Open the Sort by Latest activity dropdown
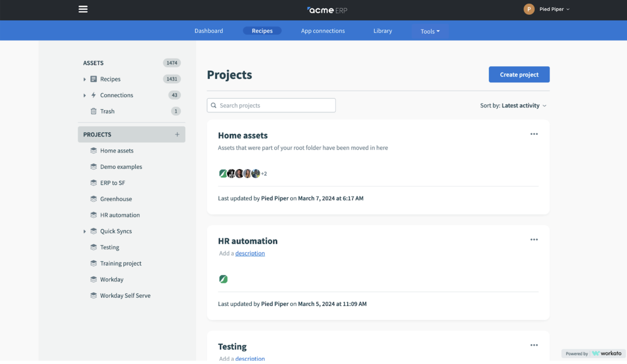 (513, 105)
